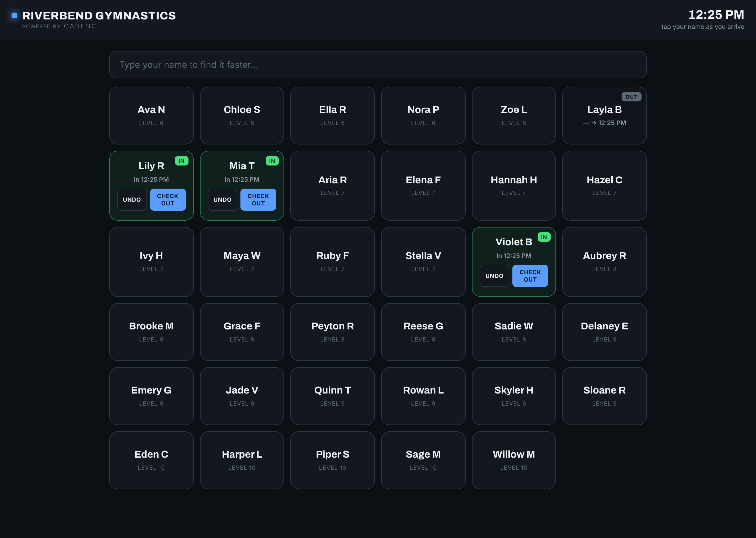
Task: Click the IN badge on Mia T
Action: [272, 161]
